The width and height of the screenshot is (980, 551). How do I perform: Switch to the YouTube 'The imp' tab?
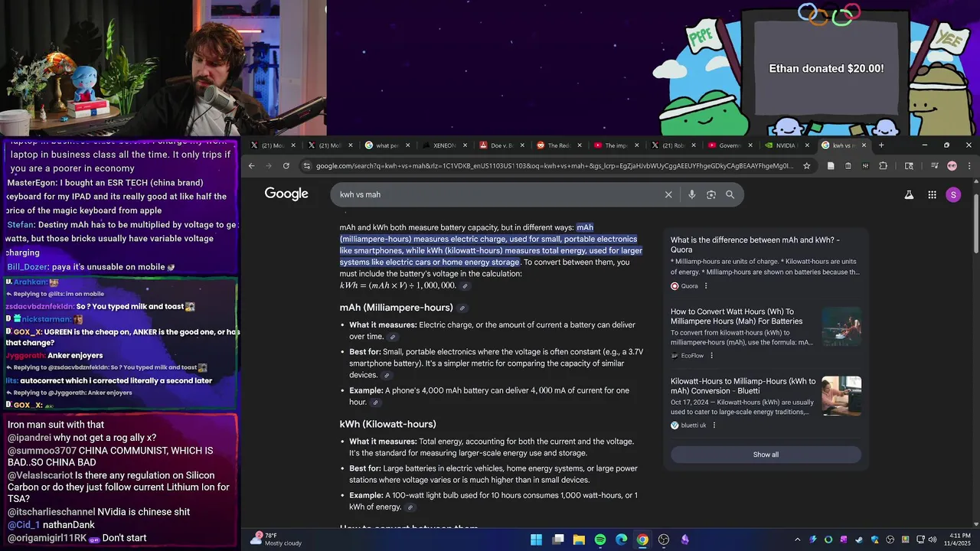[616, 145]
